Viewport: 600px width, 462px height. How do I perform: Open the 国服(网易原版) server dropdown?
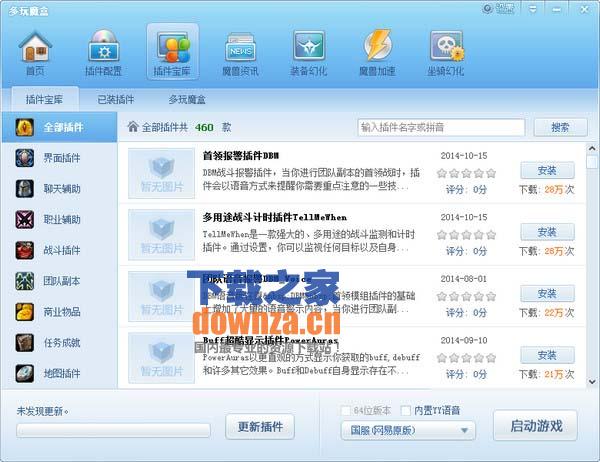(408, 431)
